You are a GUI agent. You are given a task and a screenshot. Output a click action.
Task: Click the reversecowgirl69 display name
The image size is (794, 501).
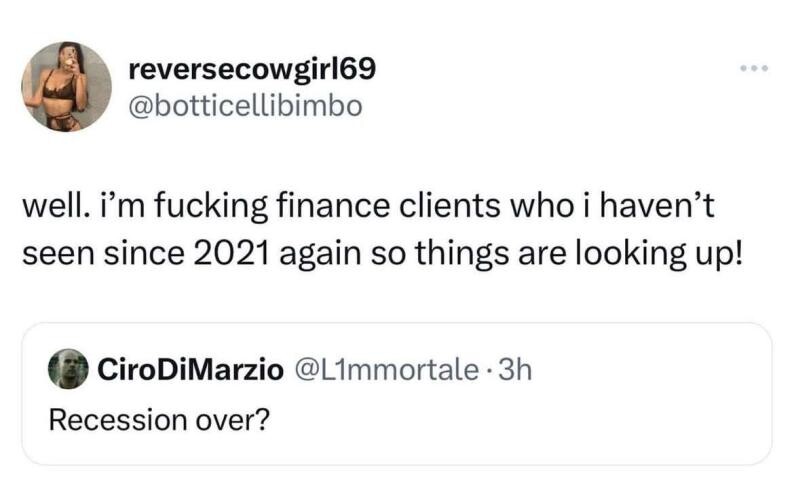(x=252, y=69)
